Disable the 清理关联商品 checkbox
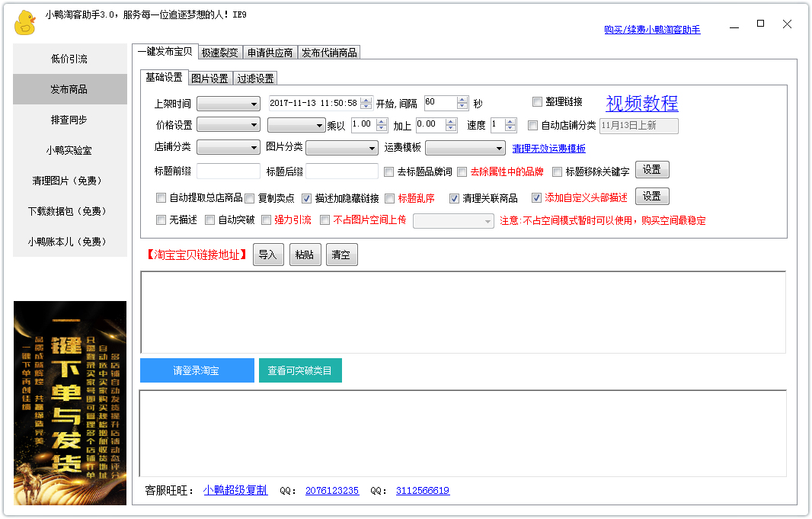The width and height of the screenshot is (812, 519). 455,197
